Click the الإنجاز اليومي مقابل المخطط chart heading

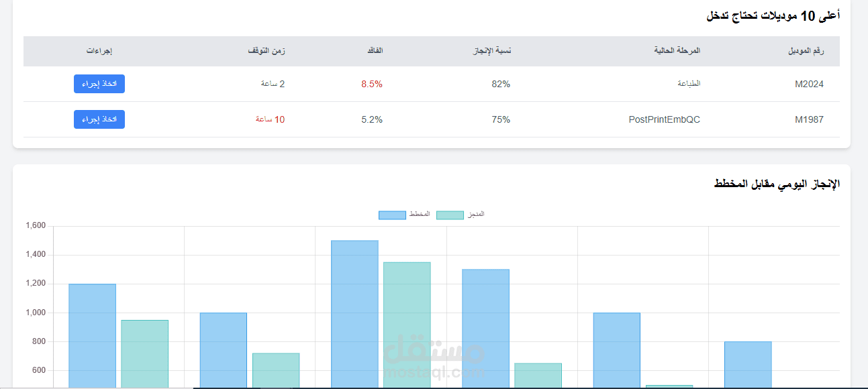777,184
